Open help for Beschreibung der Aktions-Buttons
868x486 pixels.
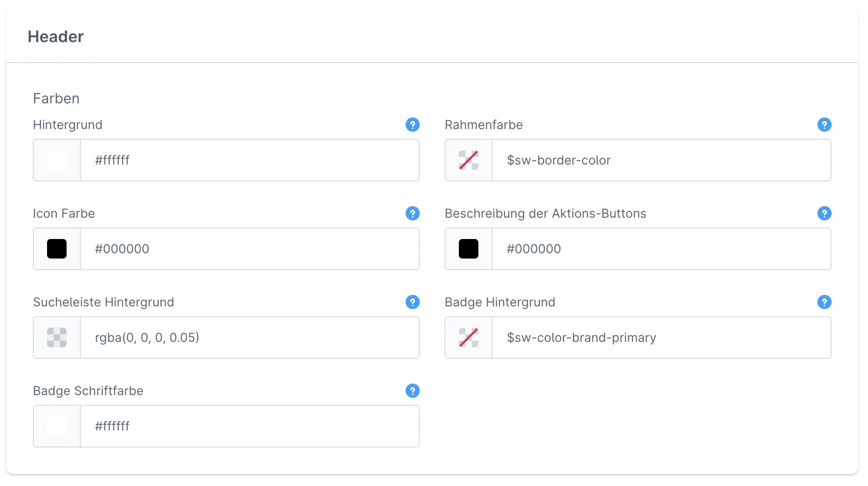coord(824,213)
